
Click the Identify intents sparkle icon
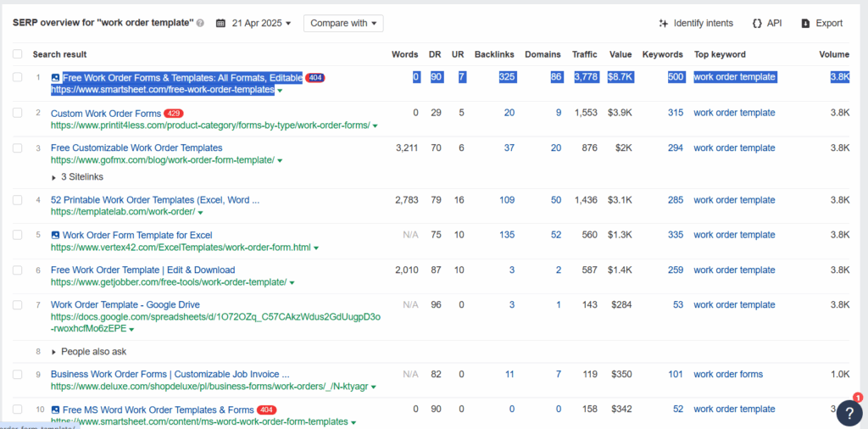663,23
